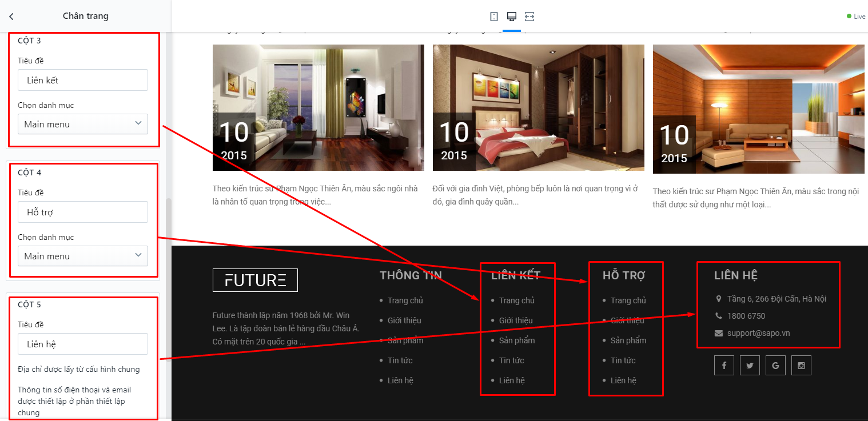Image resolution: width=868 pixels, height=421 pixels.
Task: Go back using the Chân trang arrow
Action: point(11,17)
